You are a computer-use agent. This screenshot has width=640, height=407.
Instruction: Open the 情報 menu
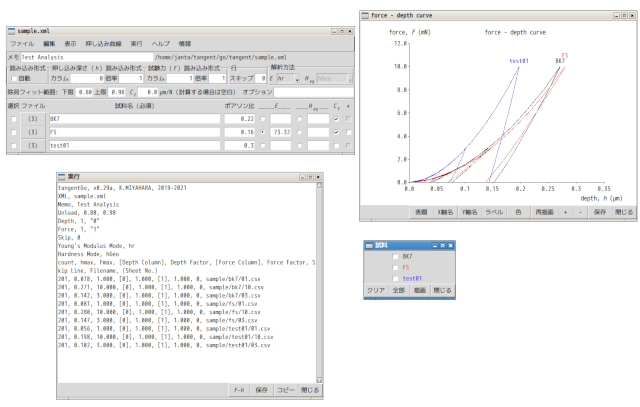[184, 44]
